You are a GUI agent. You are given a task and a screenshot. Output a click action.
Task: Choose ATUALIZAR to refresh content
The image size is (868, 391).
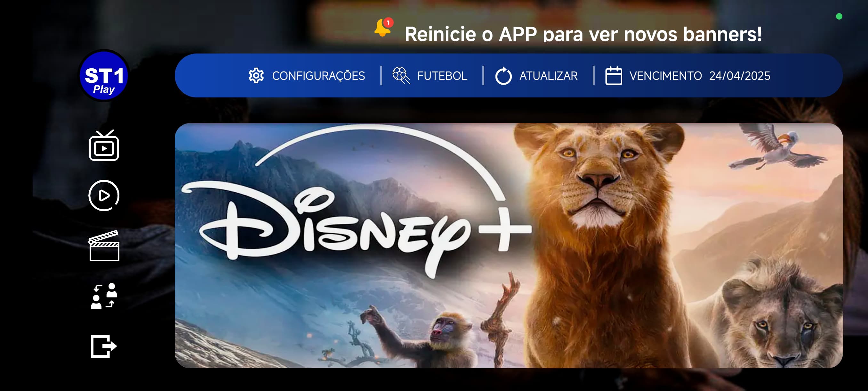548,76
